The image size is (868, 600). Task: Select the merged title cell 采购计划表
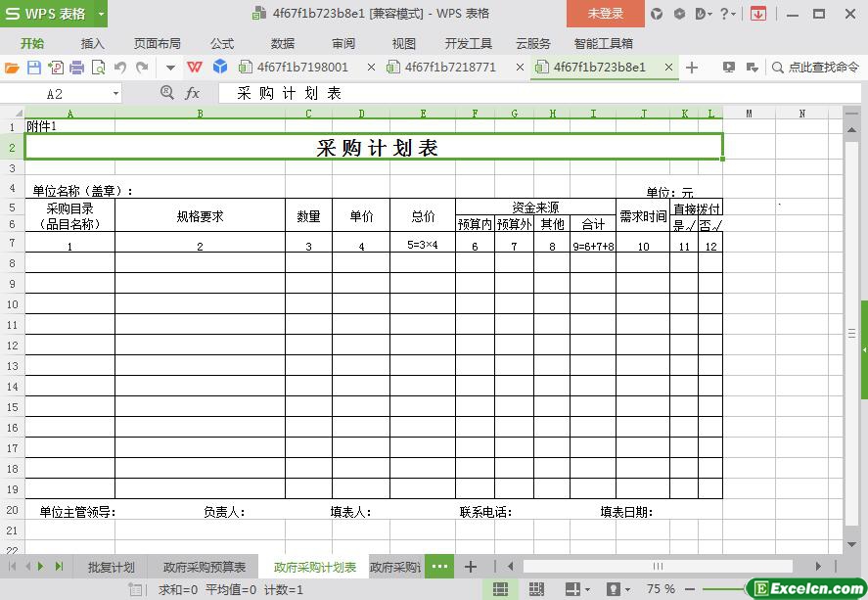(x=374, y=147)
